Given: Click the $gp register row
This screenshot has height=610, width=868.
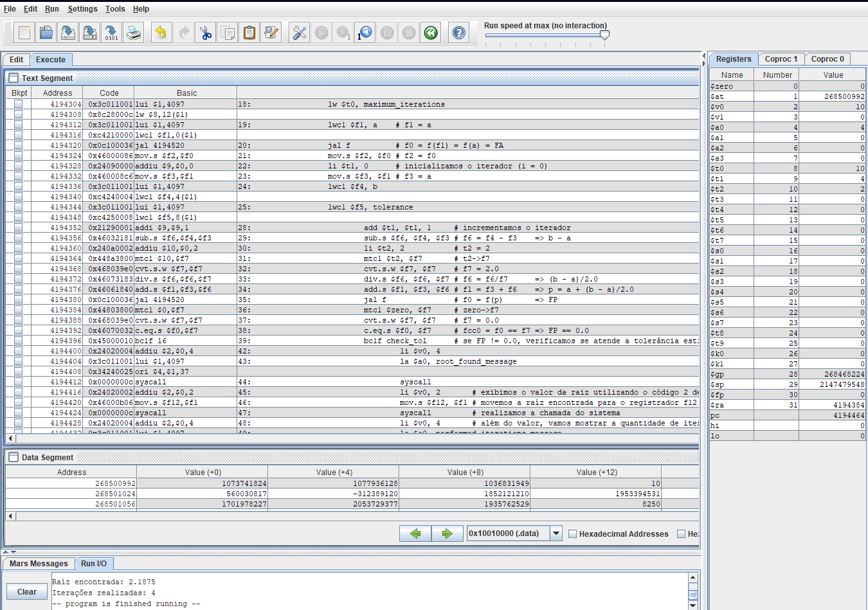Looking at the screenshot, I should pos(788,374).
